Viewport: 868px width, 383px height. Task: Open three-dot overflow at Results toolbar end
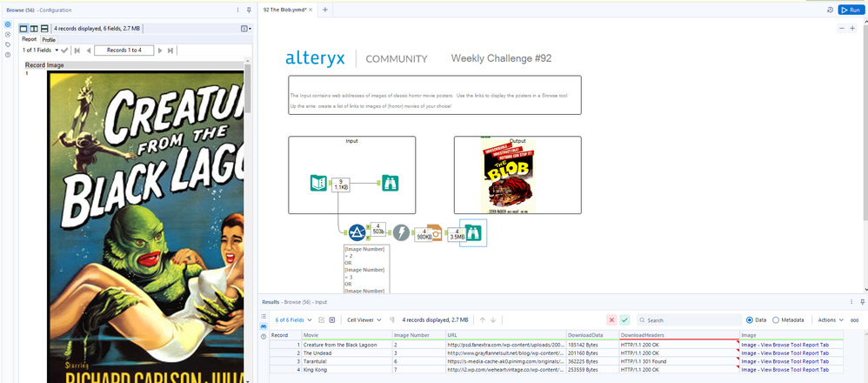click(x=855, y=320)
